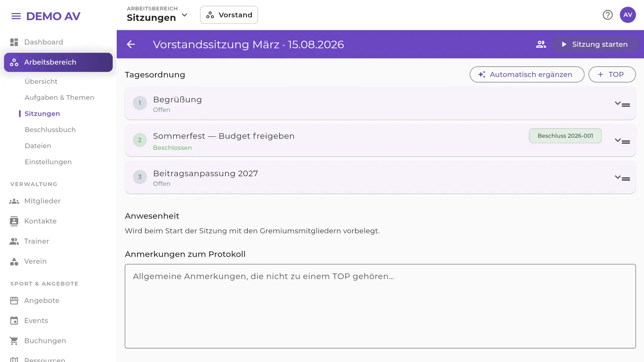Focus the Anmerkungen zum Protokoll text area

click(380, 306)
